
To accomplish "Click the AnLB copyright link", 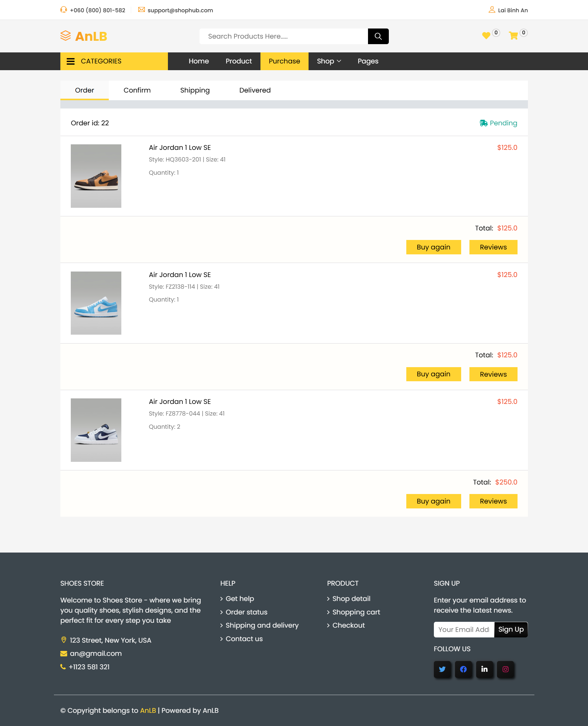I will point(148,710).
